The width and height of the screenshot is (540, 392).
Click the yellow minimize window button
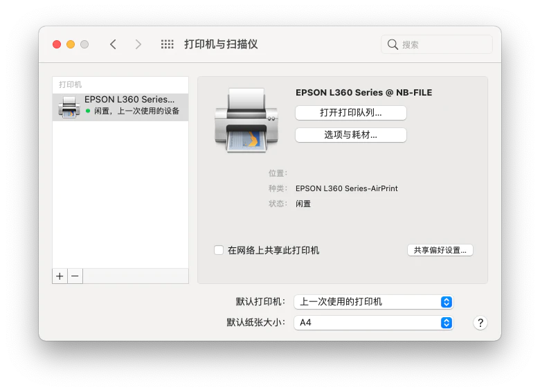pyautogui.click(x=71, y=44)
